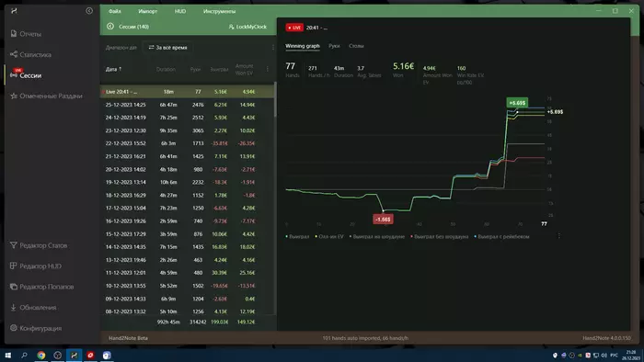Go back using the Сессии (140) arrow
Viewport: 644px width, 362px height.
coord(110,27)
